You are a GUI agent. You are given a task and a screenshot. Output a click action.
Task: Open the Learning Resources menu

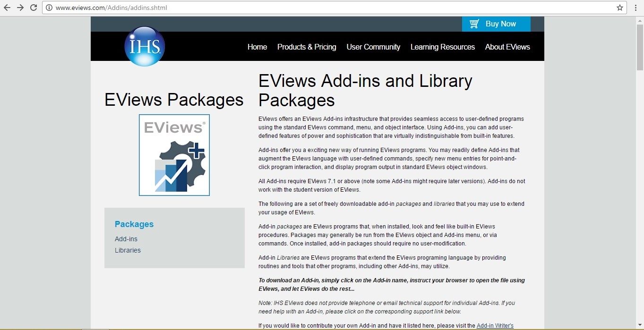tap(443, 47)
